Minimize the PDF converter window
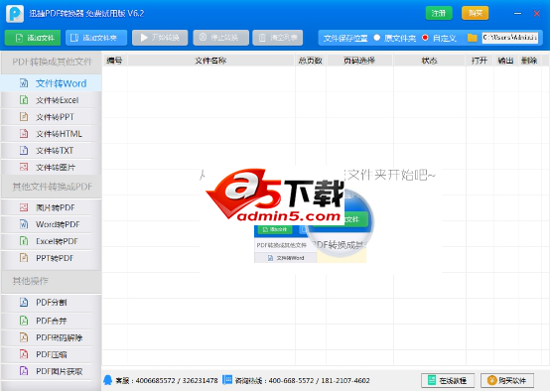 517,14
